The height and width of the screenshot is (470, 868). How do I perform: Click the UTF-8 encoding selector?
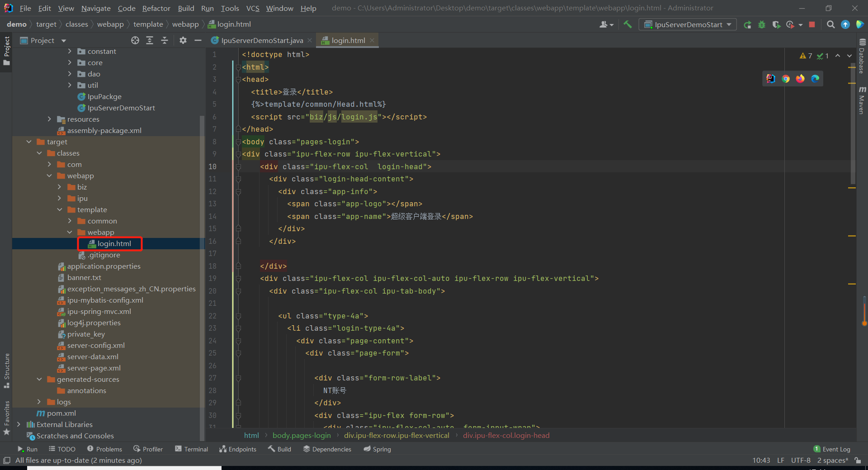800,461
